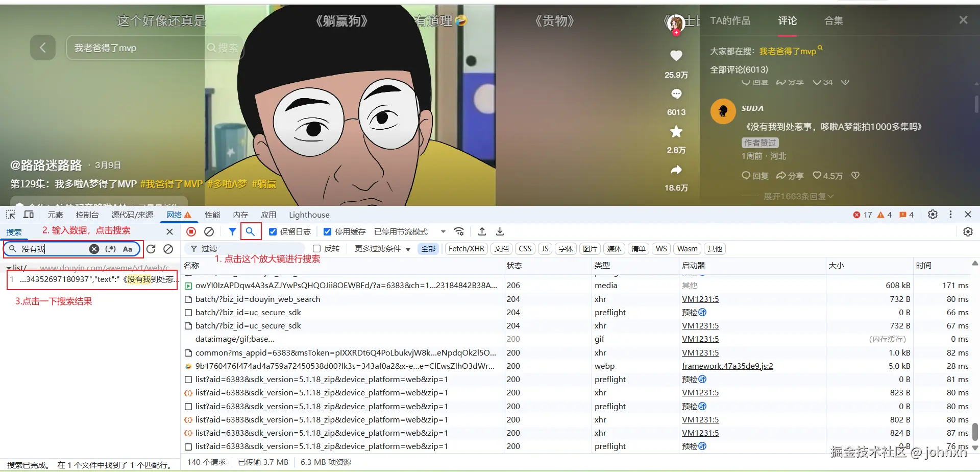Viewport: 980px width, 472px height.
Task: Open video comments via speech bubble icon
Action: click(676, 94)
